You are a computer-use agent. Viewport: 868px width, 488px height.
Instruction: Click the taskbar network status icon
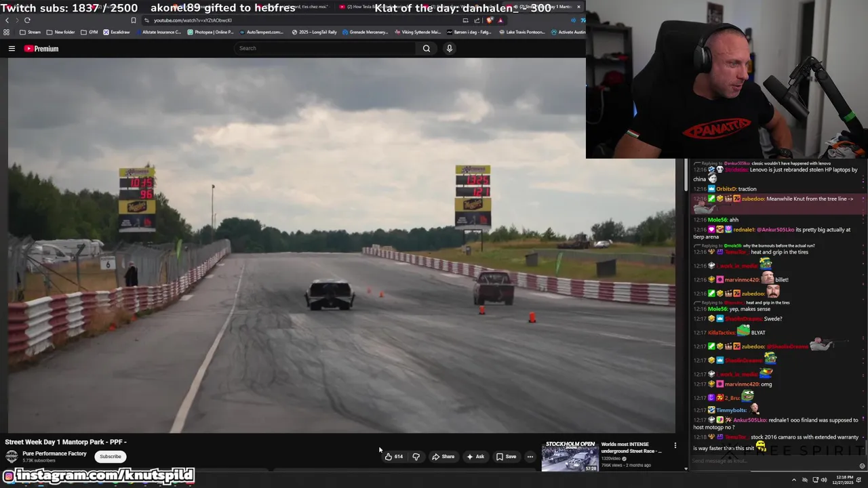coord(815,480)
